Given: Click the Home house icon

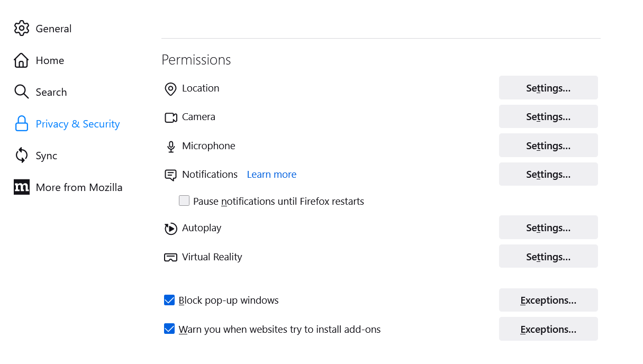Looking at the screenshot, I should [x=21, y=60].
